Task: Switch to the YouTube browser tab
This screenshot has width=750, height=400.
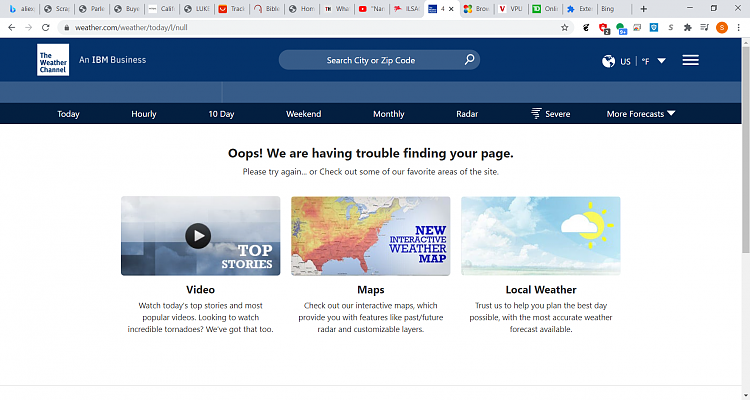Action: (373, 9)
